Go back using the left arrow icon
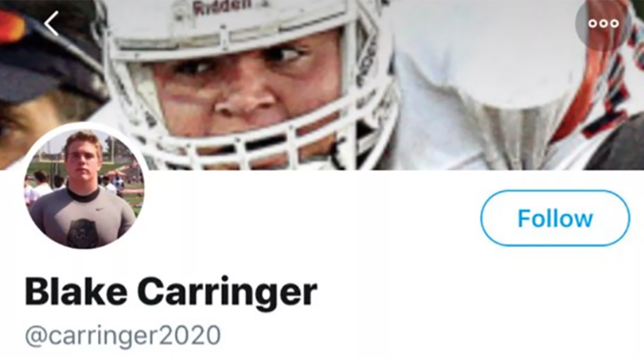The height and width of the screenshot is (358, 644). pos(52,24)
